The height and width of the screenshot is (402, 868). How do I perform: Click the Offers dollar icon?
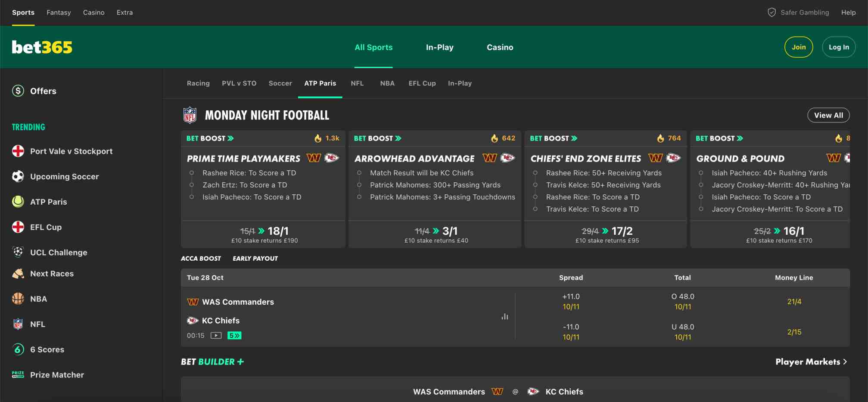pyautogui.click(x=18, y=91)
